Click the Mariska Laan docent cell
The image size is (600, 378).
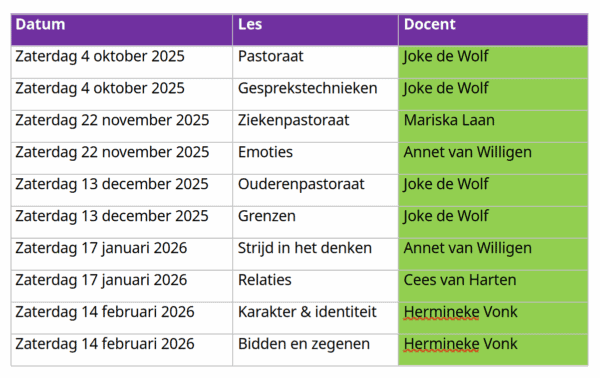pos(493,127)
